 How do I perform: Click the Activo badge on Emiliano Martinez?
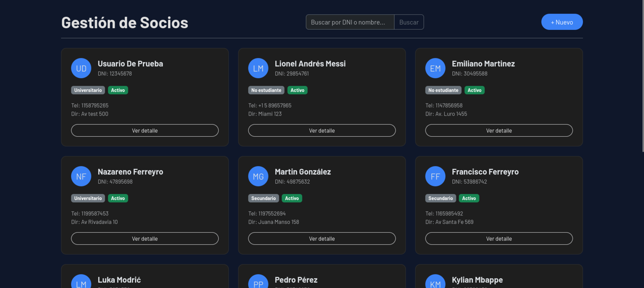[475, 90]
